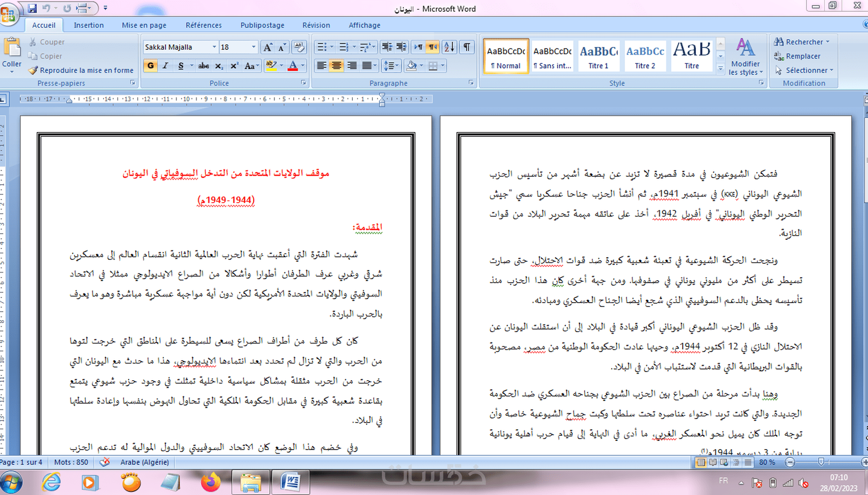
Task: Clear formatting with the eraser icon
Action: point(299,47)
